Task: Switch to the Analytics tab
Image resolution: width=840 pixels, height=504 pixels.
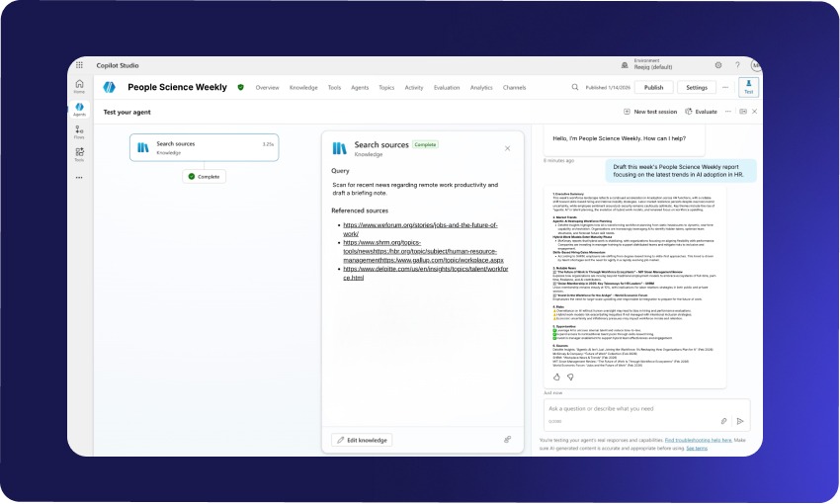Action: coord(481,88)
